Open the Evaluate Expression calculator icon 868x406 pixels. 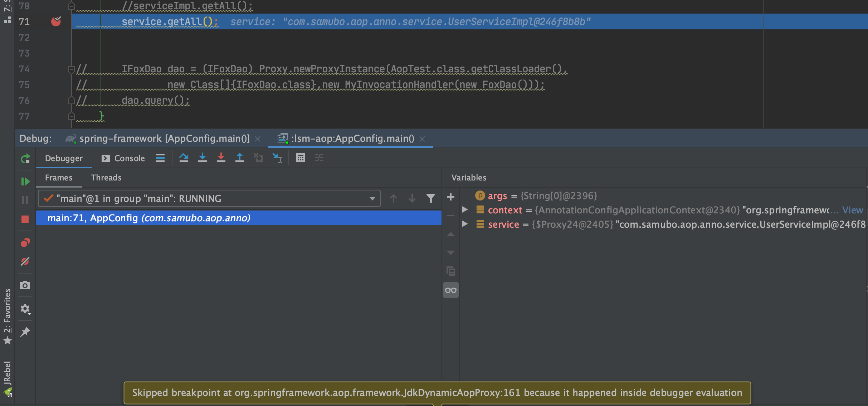click(x=301, y=158)
